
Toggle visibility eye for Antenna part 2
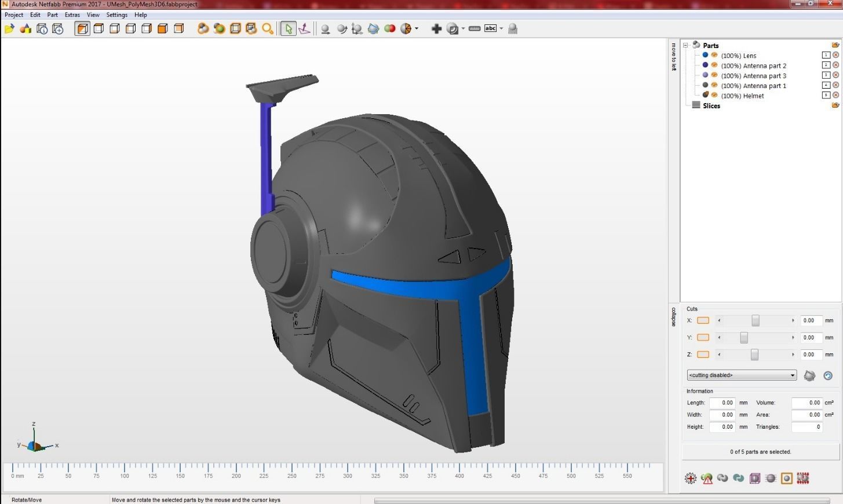click(714, 65)
